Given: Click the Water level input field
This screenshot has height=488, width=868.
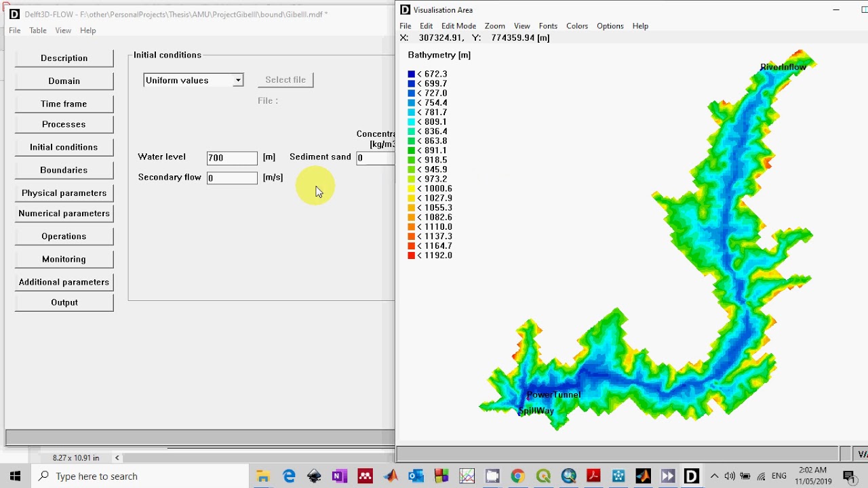Looking at the screenshot, I should click(x=232, y=158).
